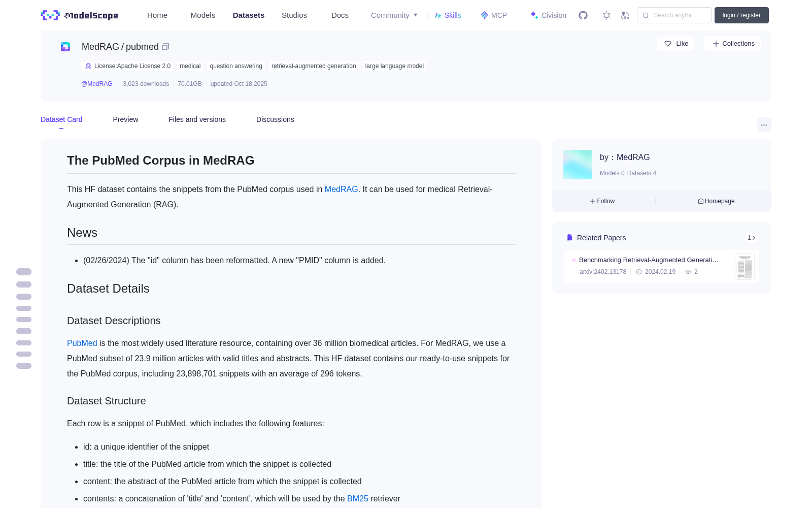The image size is (812, 508).
Task: Toggle the light/dark theme icon
Action: [606, 15]
